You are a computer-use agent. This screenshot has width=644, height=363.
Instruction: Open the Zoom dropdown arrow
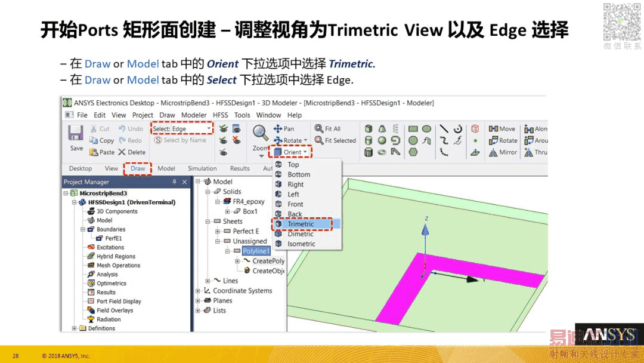click(x=261, y=156)
